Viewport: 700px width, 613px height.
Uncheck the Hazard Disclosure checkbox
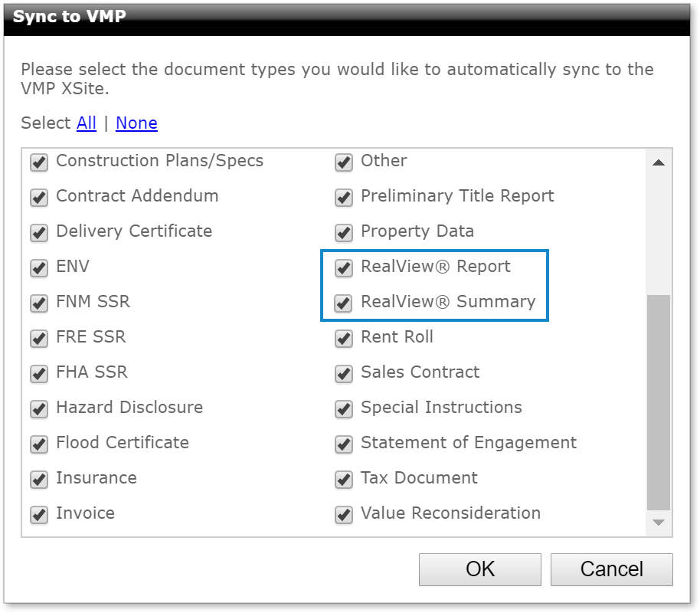tap(39, 409)
